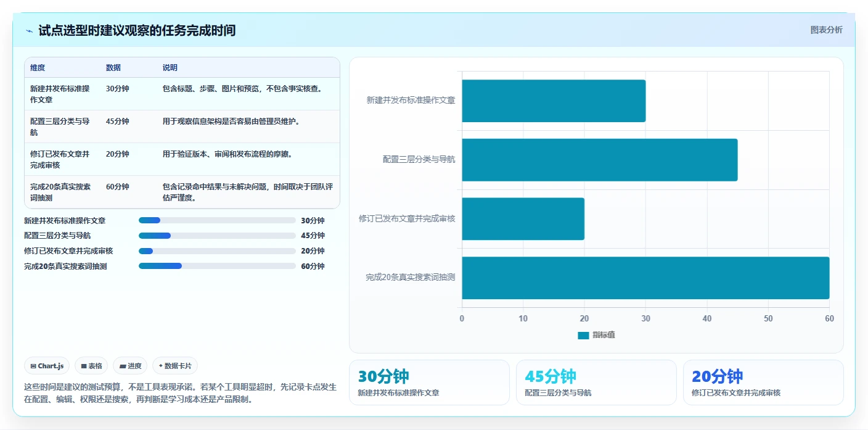Open the 45分钟 data card
The width and height of the screenshot is (868, 430).
click(x=596, y=382)
